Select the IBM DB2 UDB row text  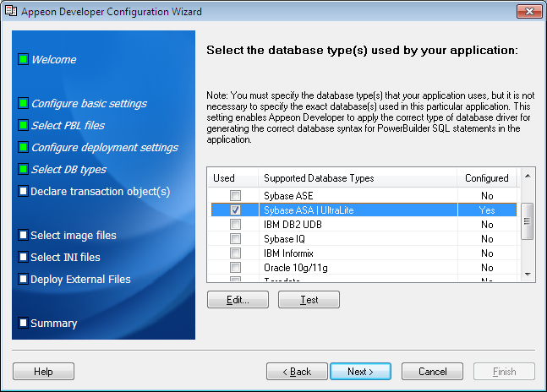tap(293, 225)
